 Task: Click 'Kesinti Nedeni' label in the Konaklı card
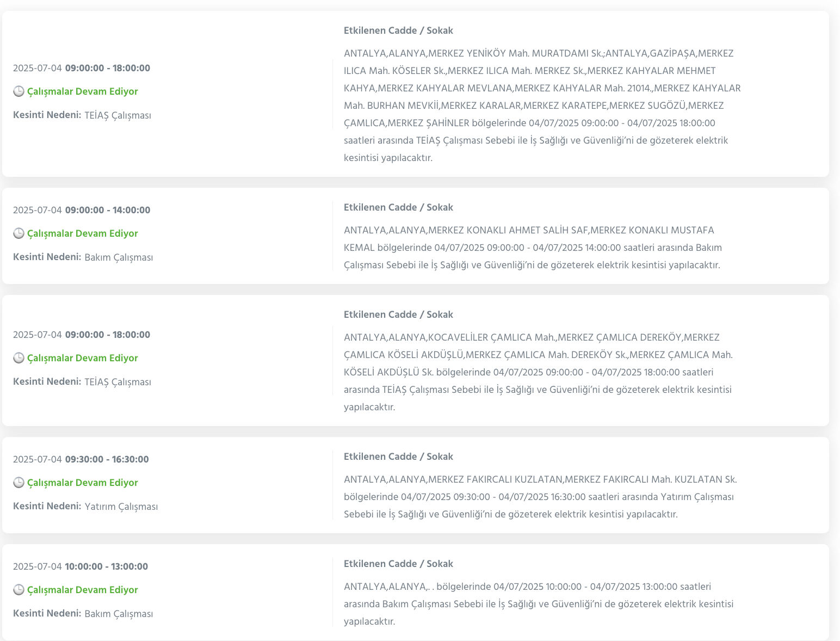click(47, 257)
